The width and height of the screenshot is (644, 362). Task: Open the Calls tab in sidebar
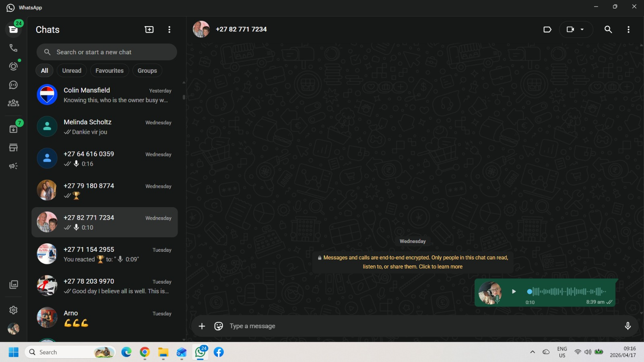coord(13,48)
